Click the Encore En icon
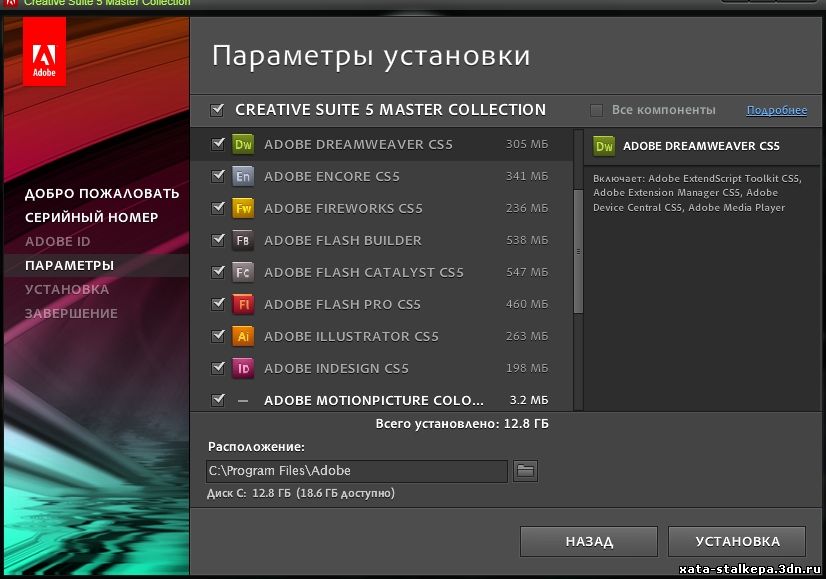826x579 pixels. [x=243, y=176]
